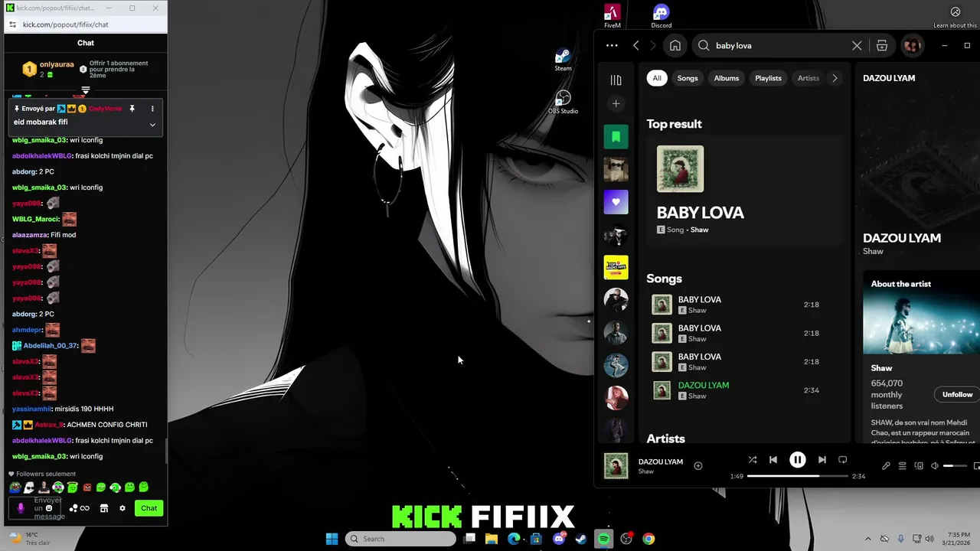Open the BABY LOVA top result cover

680,169
